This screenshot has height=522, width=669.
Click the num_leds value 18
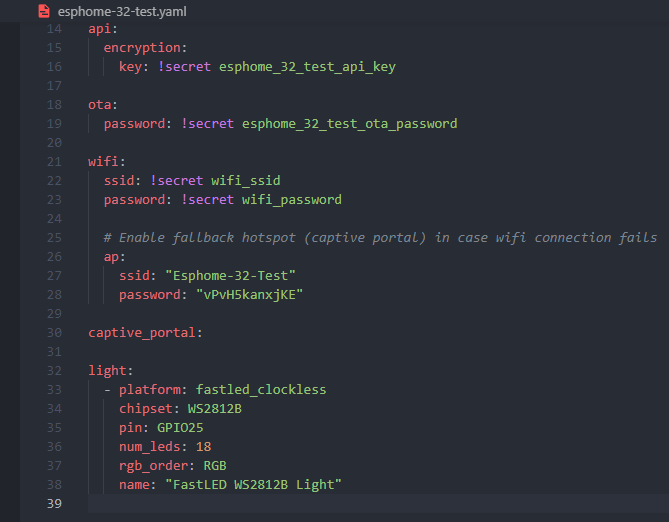(x=203, y=447)
